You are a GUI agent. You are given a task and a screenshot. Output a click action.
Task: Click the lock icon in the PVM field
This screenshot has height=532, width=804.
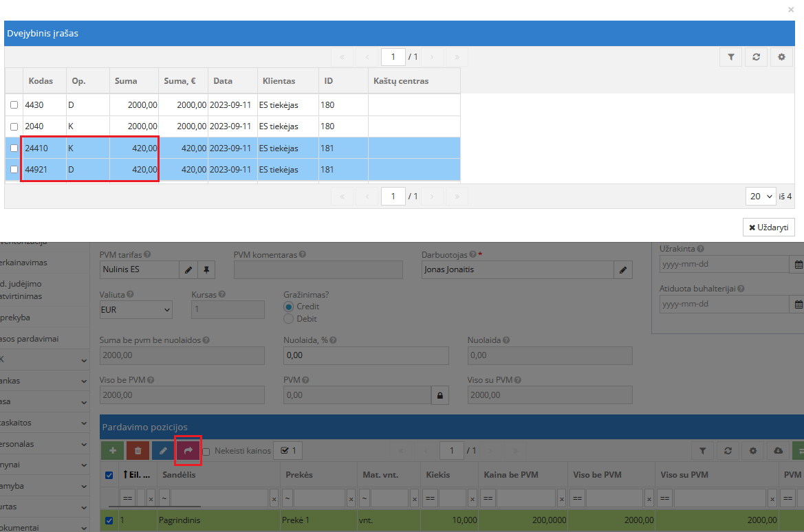pyautogui.click(x=439, y=395)
